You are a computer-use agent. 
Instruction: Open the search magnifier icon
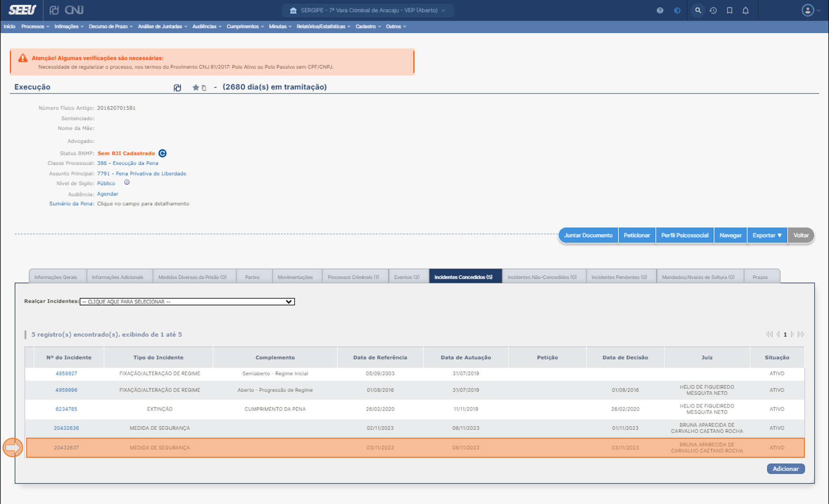[x=698, y=11]
